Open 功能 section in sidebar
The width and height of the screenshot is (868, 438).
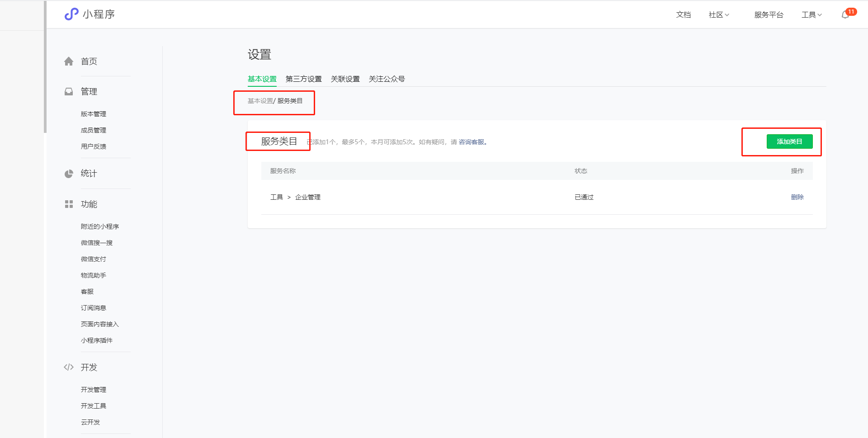coord(89,204)
